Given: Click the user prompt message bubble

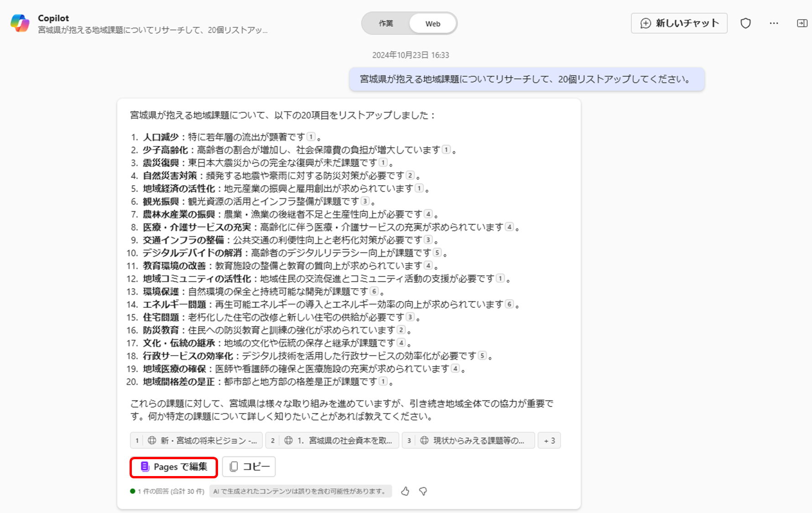Looking at the screenshot, I should pos(527,79).
